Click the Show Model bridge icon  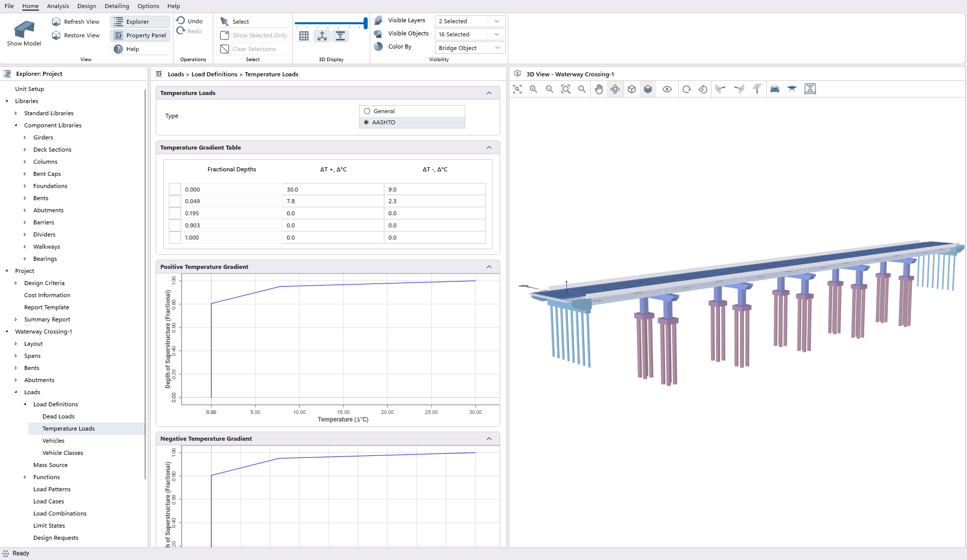tap(24, 30)
